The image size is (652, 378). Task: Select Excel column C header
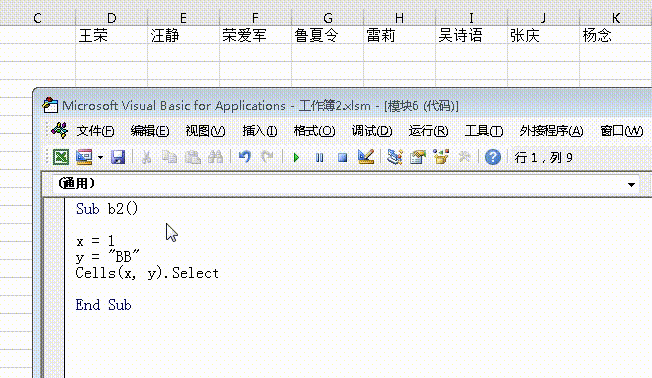[x=37, y=18]
